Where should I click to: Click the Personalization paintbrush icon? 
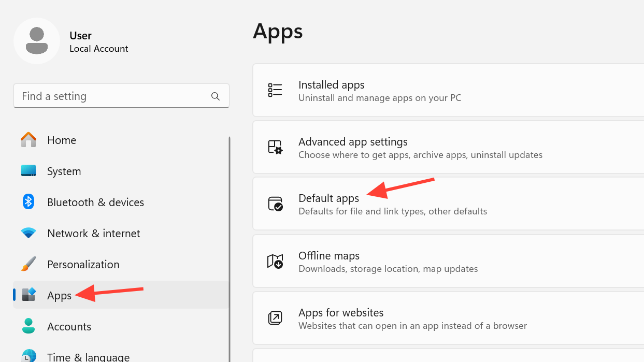click(28, 264)
